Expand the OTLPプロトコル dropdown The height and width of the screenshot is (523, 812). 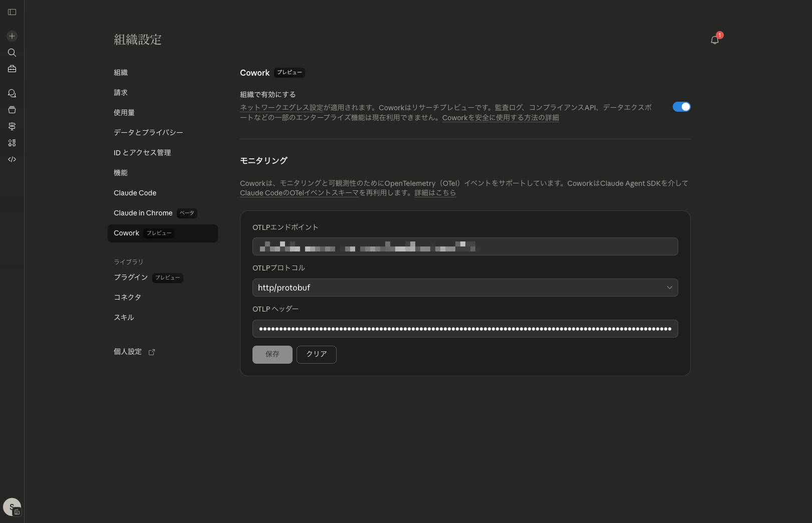click(x=465, y=288)
